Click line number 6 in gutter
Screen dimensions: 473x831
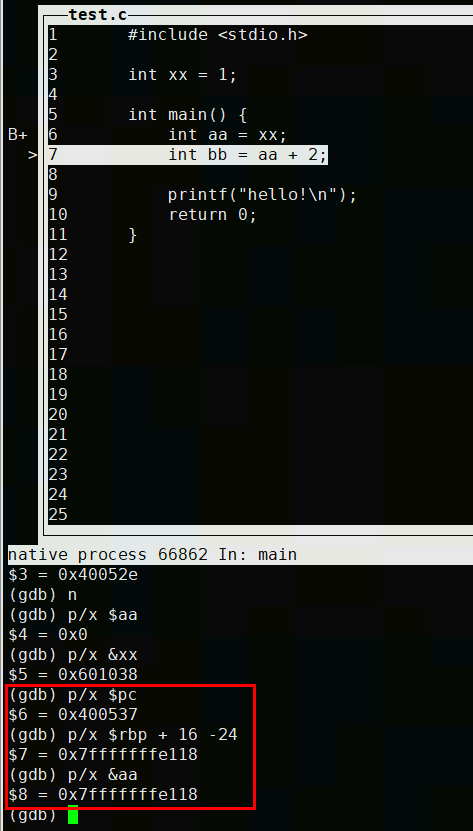pos(53,135)
